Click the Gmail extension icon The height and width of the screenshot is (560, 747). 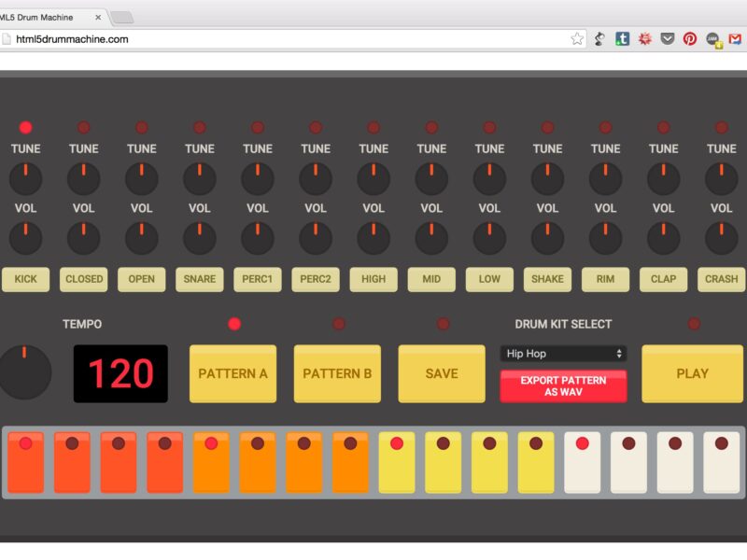735,39
